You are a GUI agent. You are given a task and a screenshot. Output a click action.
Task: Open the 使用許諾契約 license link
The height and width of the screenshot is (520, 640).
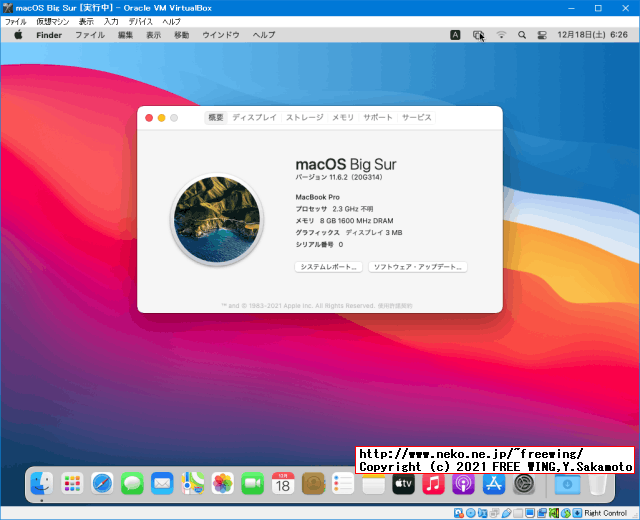coord(395,306)
